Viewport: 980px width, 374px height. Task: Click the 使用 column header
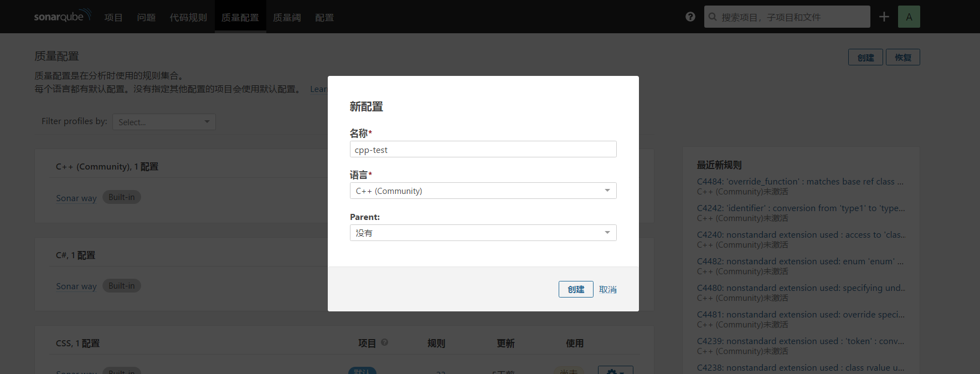(575, 343)
